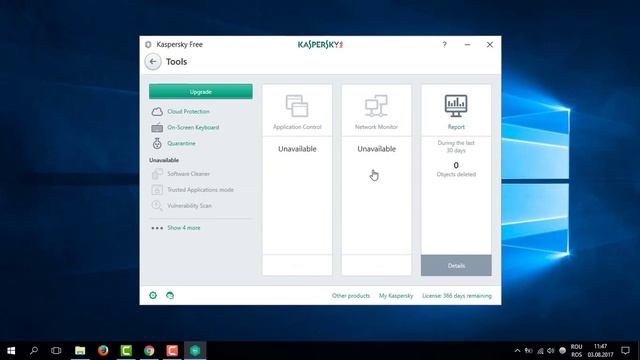640x360 pixels.
Task: Click the Vulnerability Scan magnifier icon
Action: (x=157, y=206)
